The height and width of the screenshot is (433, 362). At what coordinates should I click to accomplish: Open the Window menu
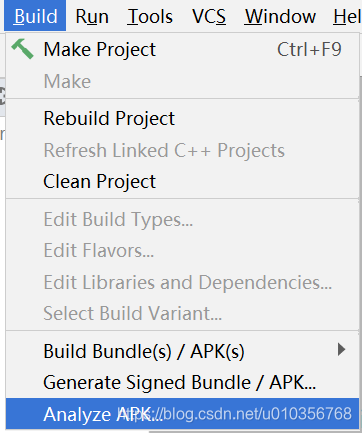coord(280,16)
